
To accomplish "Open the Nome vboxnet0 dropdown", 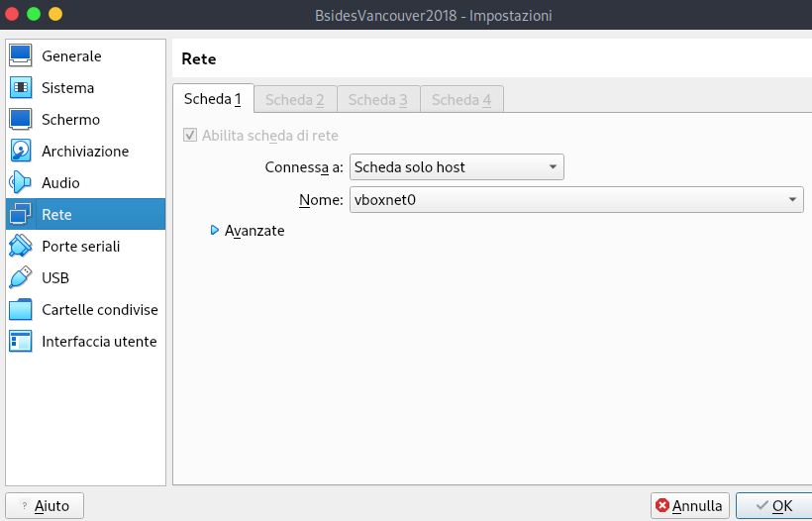I will pyautogui.click(x=576, y=199).
